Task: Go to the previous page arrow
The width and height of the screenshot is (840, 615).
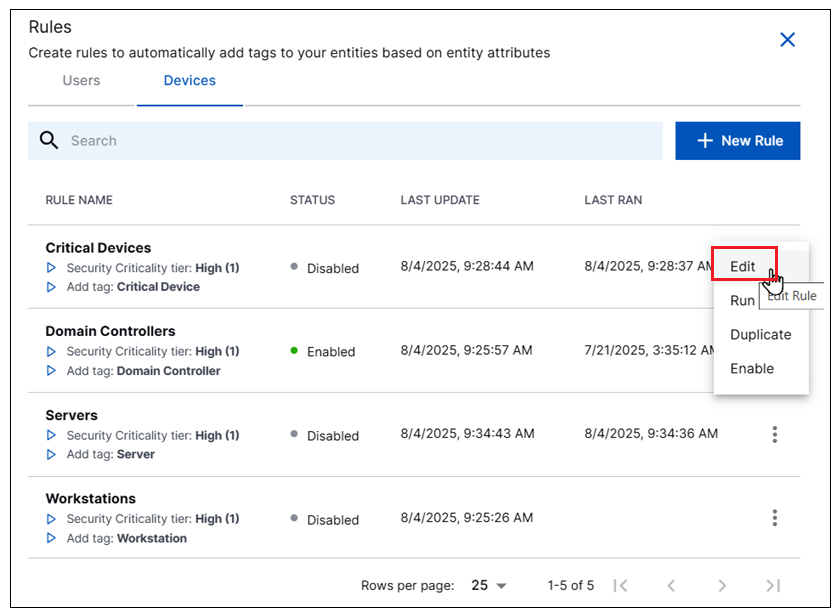Action: click(671, 585)
